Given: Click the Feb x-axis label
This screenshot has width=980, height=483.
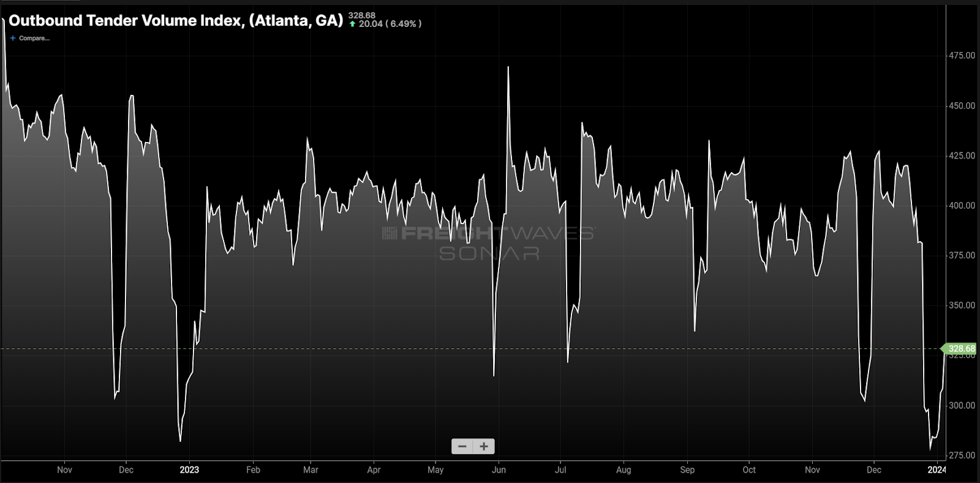Looking at the screenshot, I should click(253, 470).
